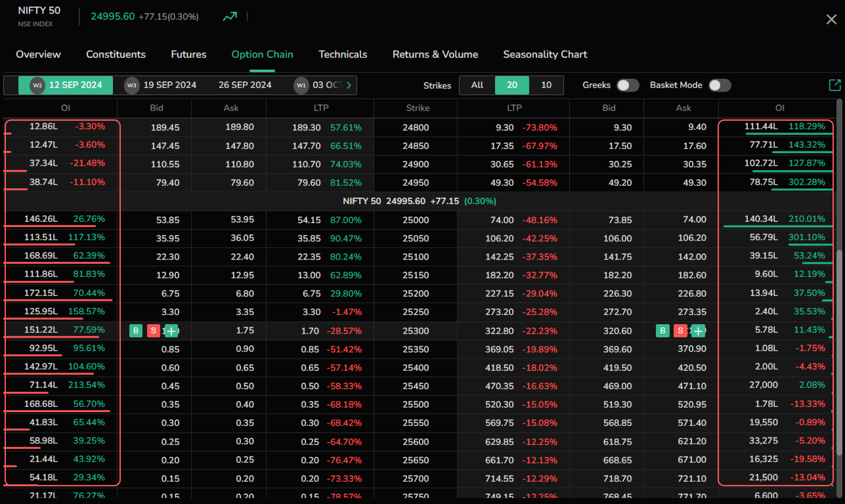Click put bid 141.75 at 25100
The height and width of the screenshot is (504, 845).
click(x=617, y=257)
